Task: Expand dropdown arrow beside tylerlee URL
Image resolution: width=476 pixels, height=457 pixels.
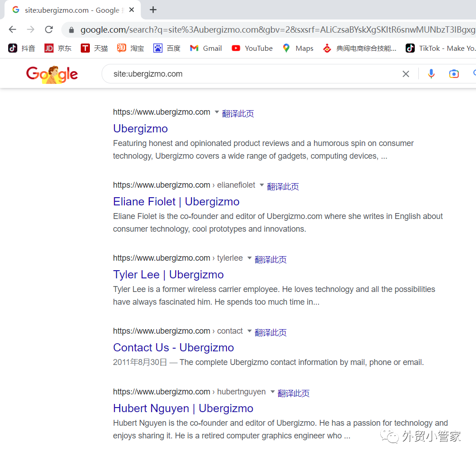Action: [250, 258]
